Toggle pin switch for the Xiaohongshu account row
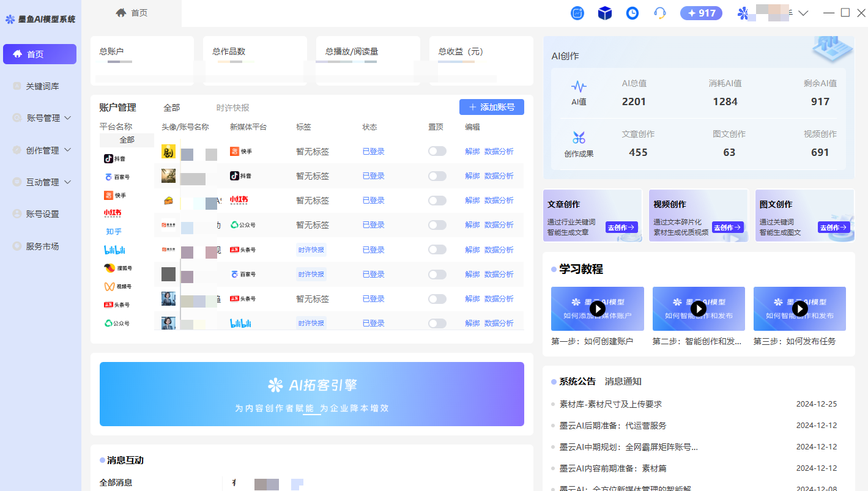868x491 pixels. (x=437, y=201)
